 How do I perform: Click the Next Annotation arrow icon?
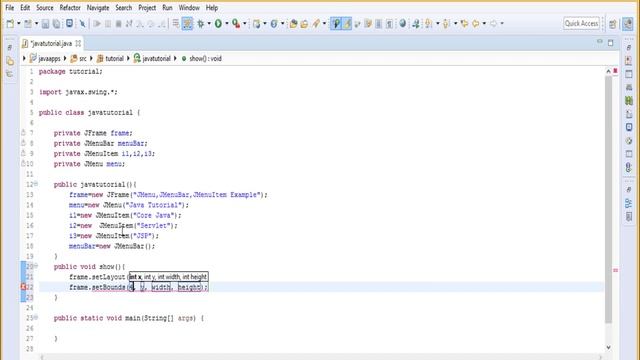428,24
